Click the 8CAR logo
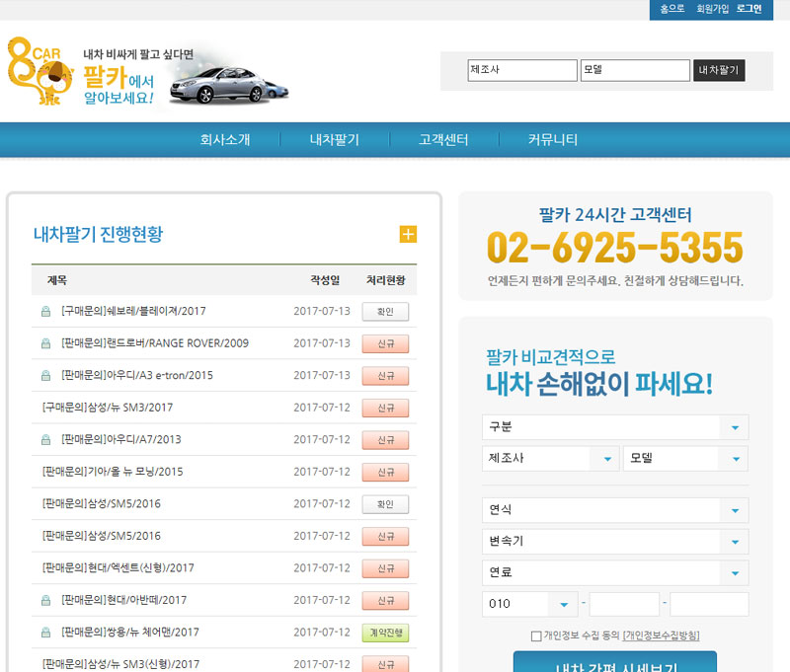Viewport: 790px width, 672px height. tap(39, 72)
